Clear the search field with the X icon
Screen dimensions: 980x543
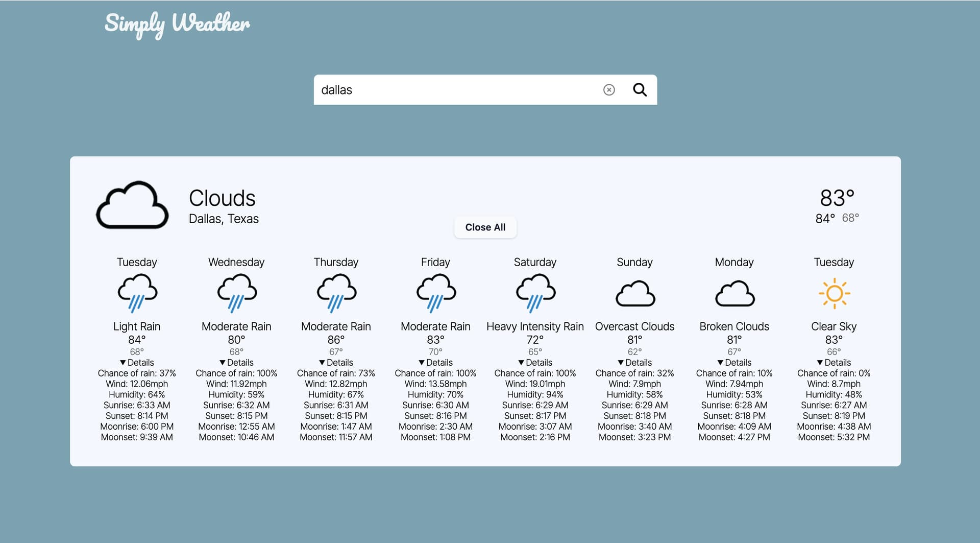point(609,90)
